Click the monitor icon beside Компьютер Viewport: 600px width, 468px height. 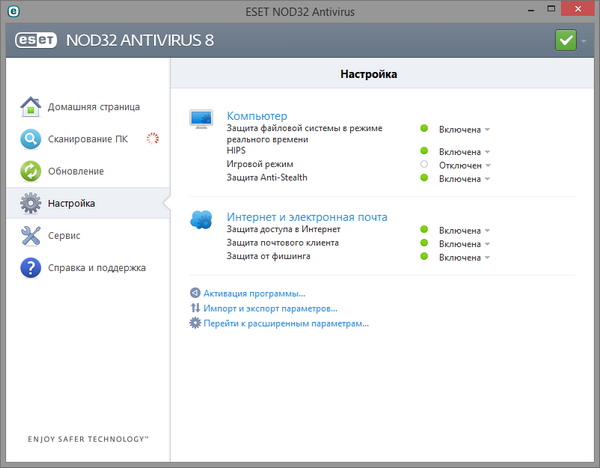202,120
